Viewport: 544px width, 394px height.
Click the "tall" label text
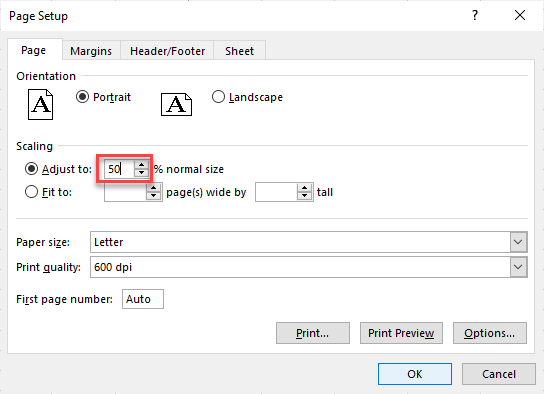pyautogui.click(x=325, y=192)
